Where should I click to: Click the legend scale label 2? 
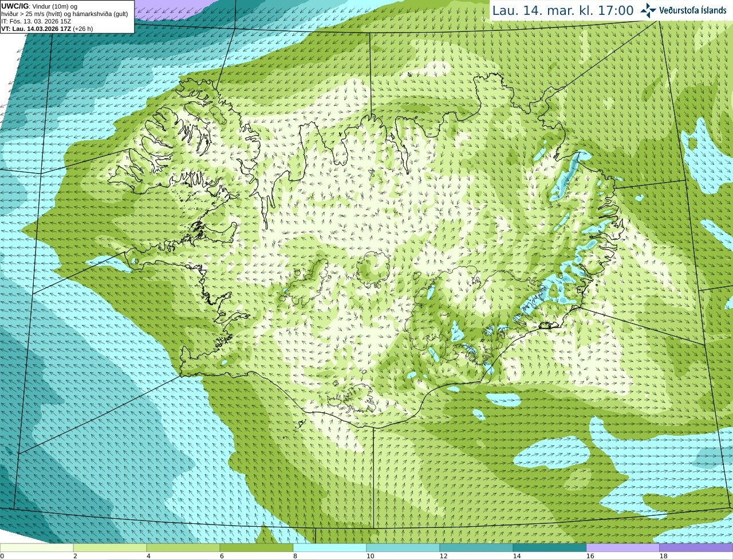point(75,556)
